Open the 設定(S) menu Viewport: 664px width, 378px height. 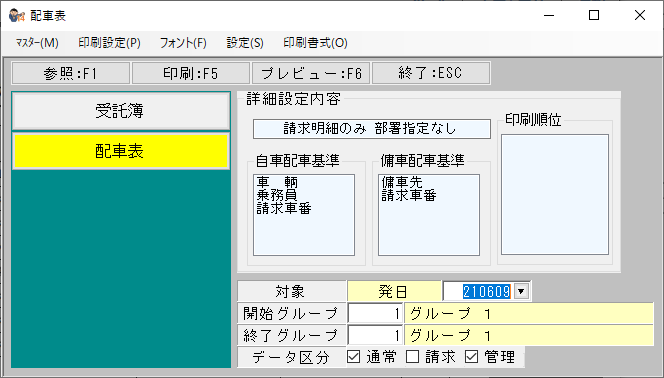245,43
